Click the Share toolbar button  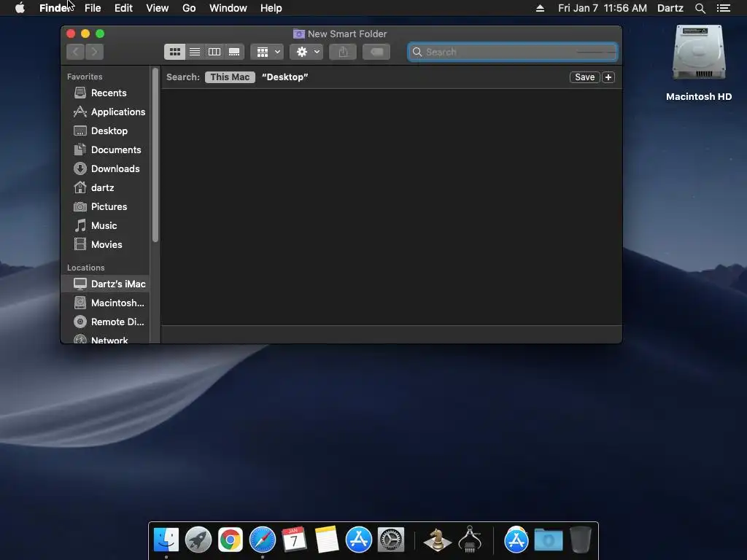(x=343, y=52)
